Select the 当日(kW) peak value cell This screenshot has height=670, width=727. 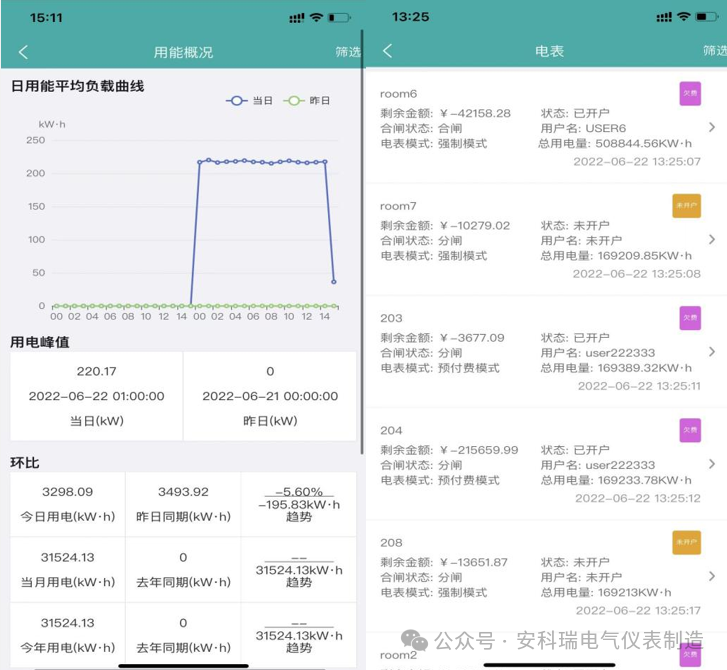(x=97, y=396)
